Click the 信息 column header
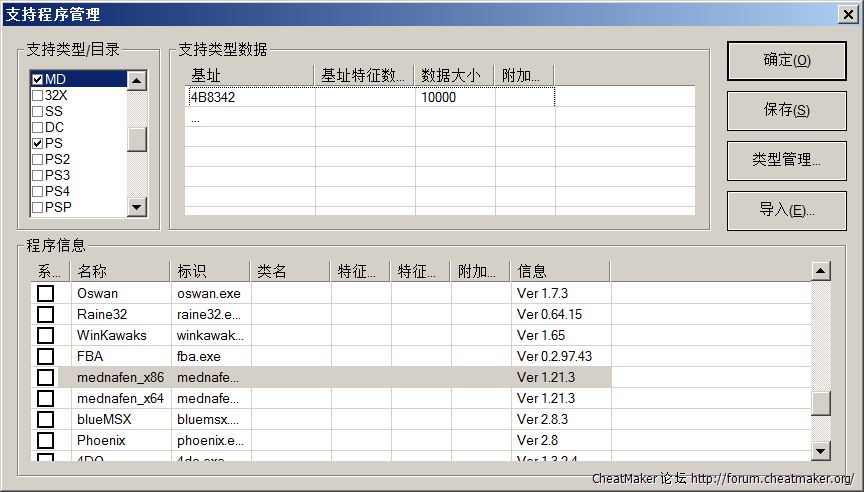Viewport: 864px width, 492px height. pos(560,271)
